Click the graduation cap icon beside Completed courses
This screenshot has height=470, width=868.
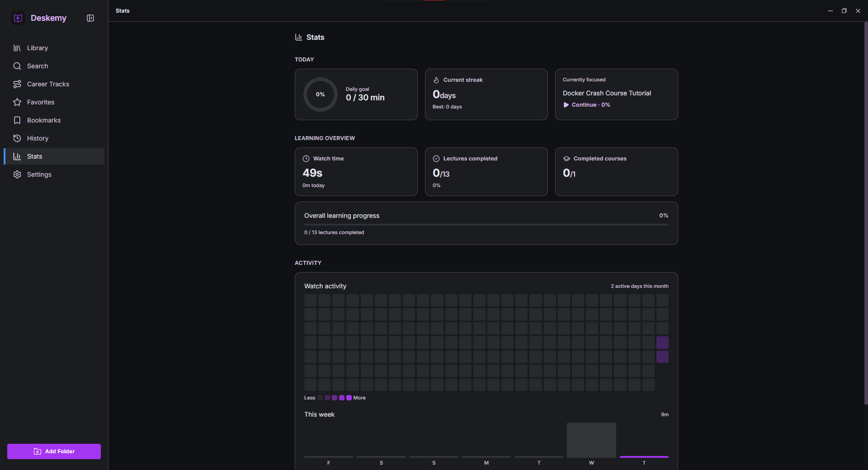point(566,159)
